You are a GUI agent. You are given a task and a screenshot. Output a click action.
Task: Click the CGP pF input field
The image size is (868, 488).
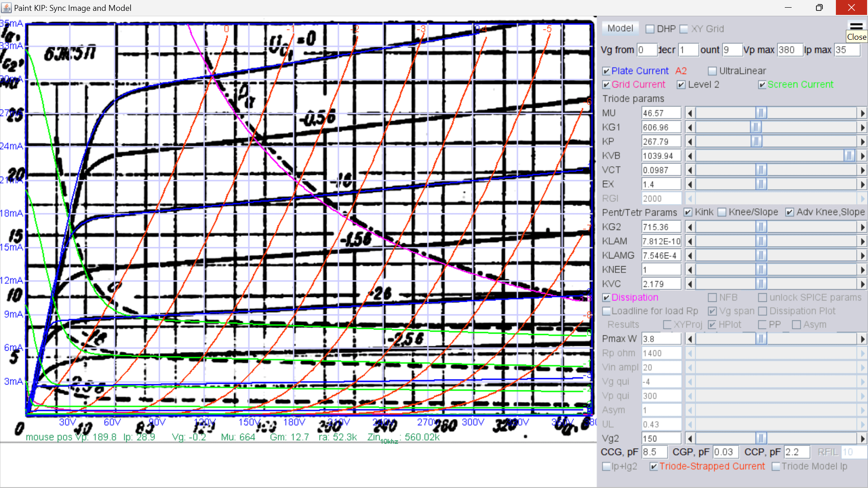pyautogui.click(x=726, y=452)
